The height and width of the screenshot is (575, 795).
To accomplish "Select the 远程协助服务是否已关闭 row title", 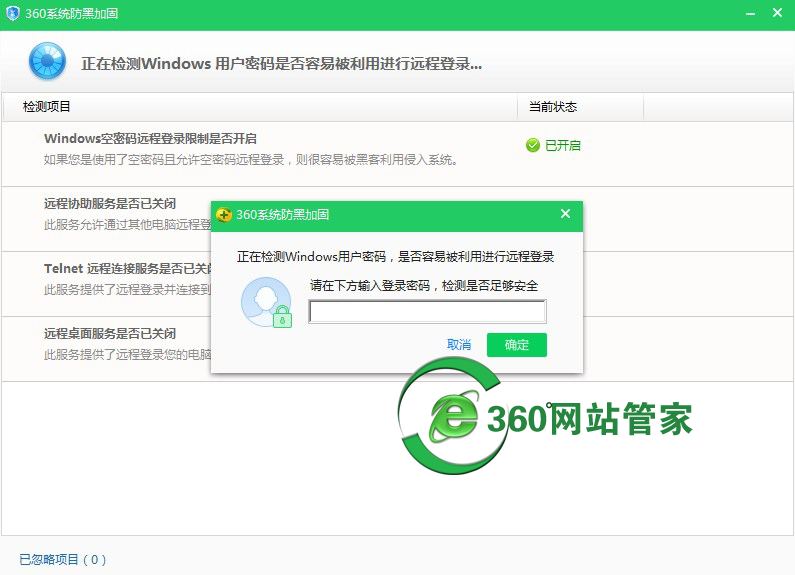I will (x=110, y=204).
